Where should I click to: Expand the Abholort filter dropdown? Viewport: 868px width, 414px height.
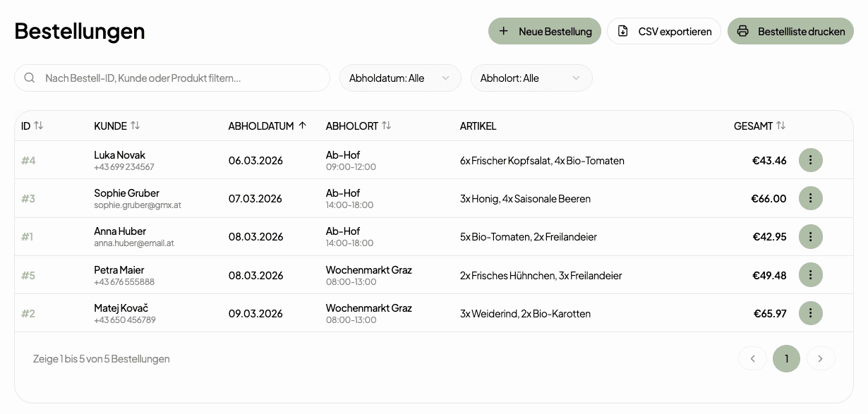click(531, 78)
